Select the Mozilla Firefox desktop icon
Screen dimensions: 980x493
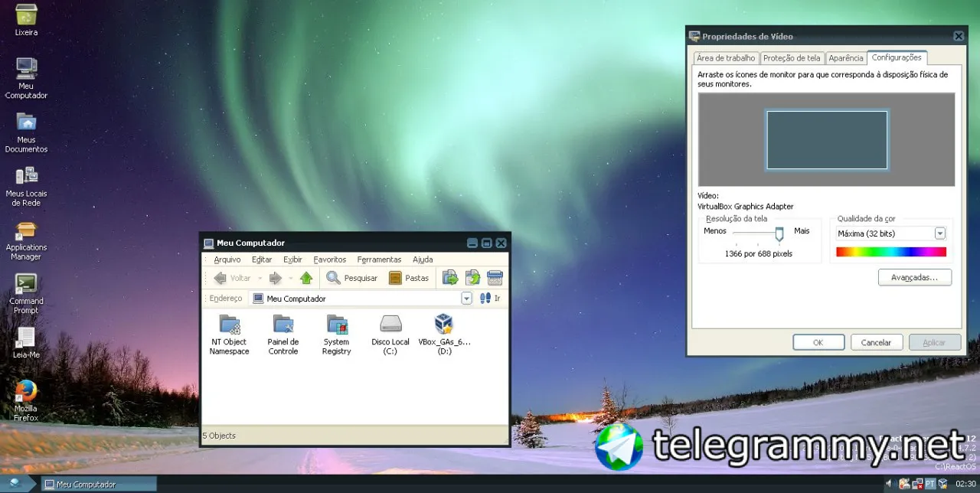pos(26,401)
